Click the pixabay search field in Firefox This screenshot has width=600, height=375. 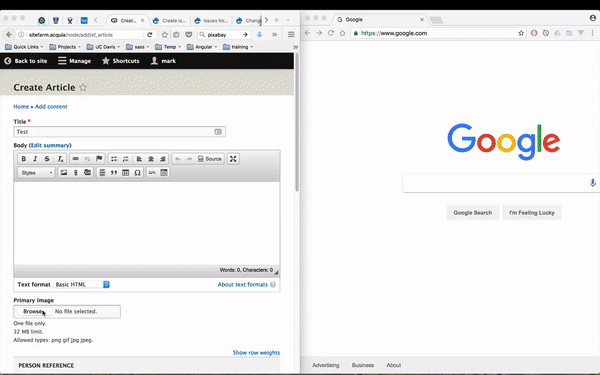coord(224,35)
